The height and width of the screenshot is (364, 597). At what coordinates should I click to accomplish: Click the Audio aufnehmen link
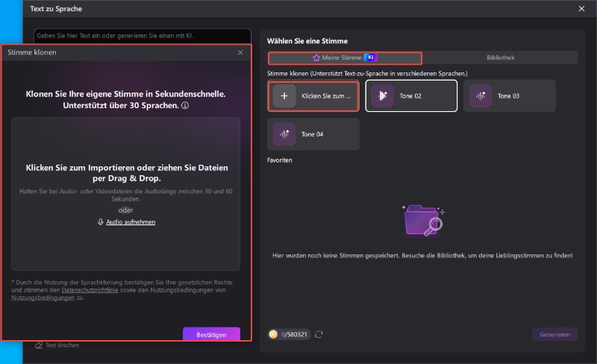pyautogui.click(x=131, y=222)
